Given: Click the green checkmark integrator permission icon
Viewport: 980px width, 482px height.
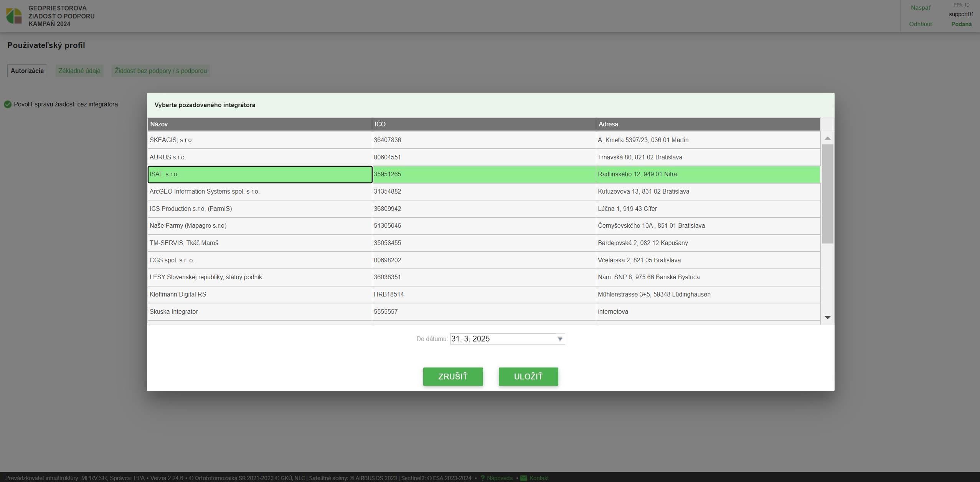Looking at the screenshot, I should (x=8, y=104).
